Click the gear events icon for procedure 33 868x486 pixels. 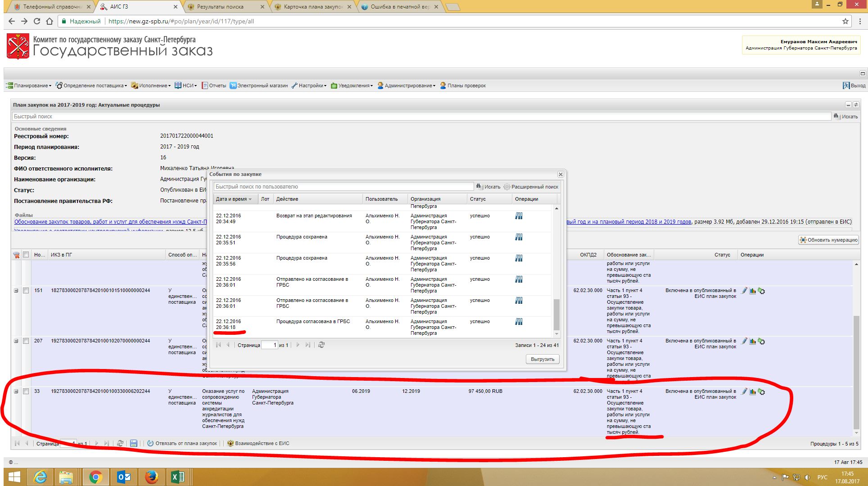(x=761, y=391)
